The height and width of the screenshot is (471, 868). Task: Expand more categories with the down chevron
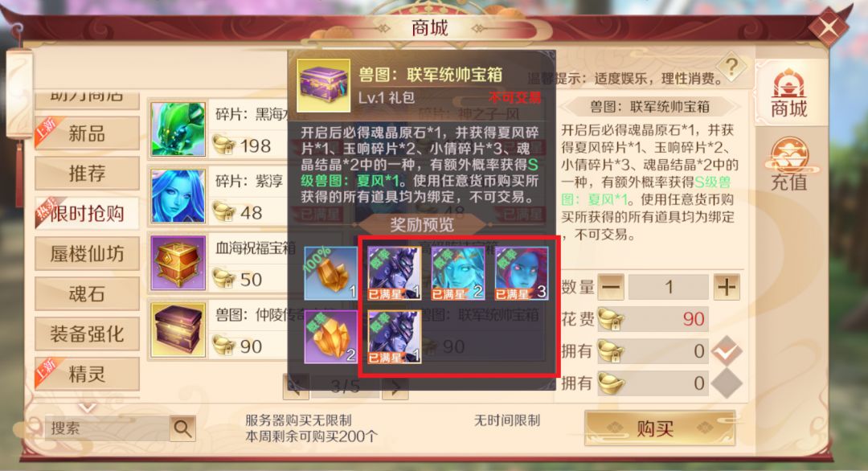pyautogui.click(x=87, y=408)
